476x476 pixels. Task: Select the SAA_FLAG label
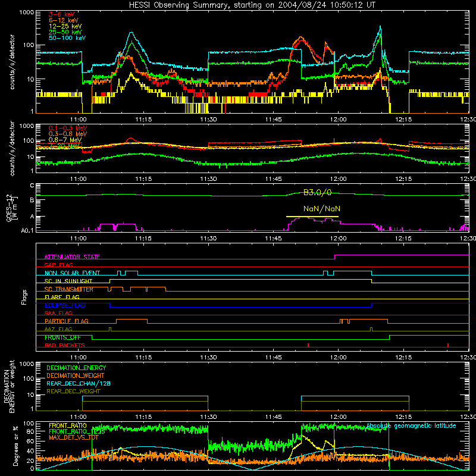tap(58, 314)
